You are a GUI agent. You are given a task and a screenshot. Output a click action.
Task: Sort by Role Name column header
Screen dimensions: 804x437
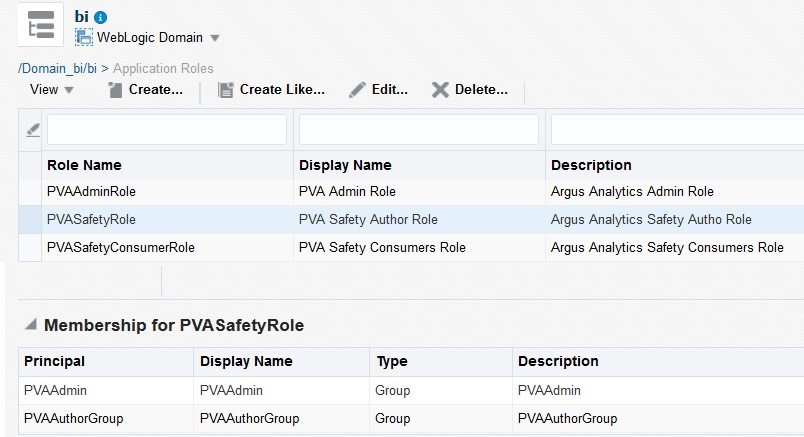coord(84,165)
